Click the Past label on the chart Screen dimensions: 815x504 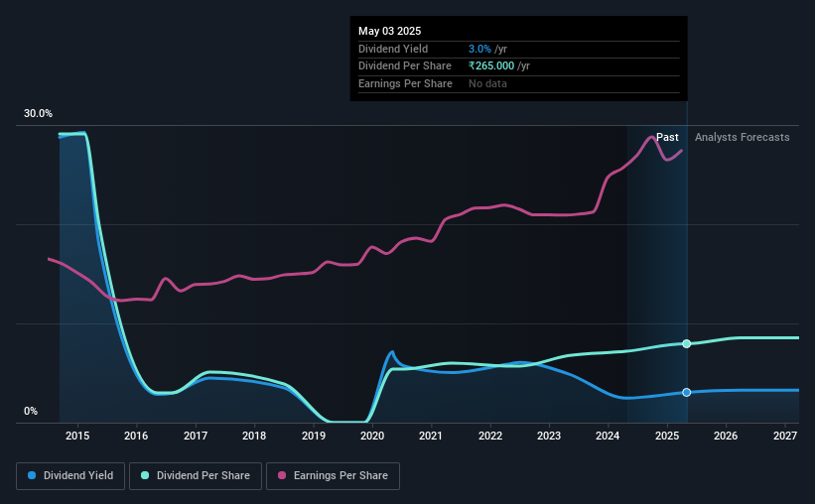click(x=667, y=137)
